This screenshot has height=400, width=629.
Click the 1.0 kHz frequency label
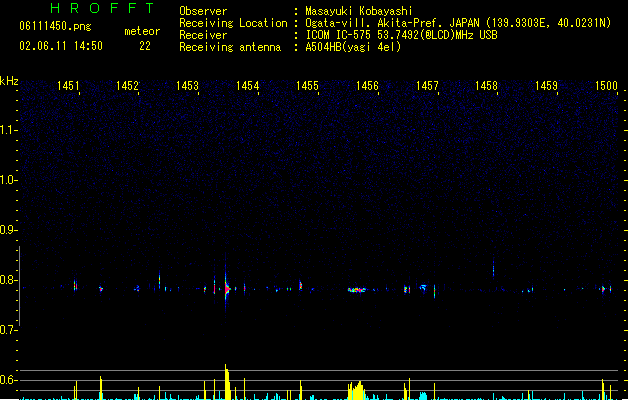8,180
